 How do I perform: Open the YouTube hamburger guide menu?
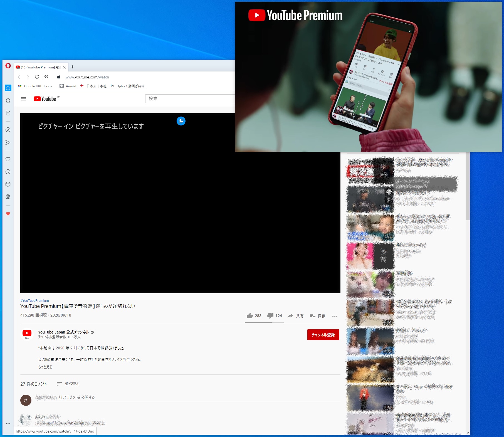click(24, 99)
